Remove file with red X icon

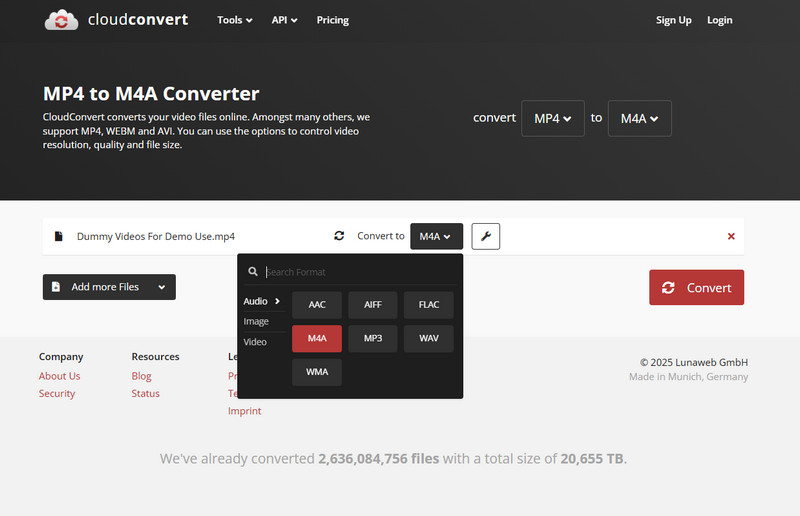[x=731, y=236]
